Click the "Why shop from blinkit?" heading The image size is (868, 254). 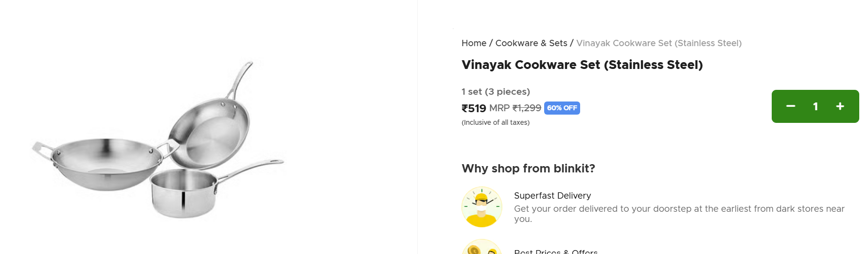click(528, 169)
